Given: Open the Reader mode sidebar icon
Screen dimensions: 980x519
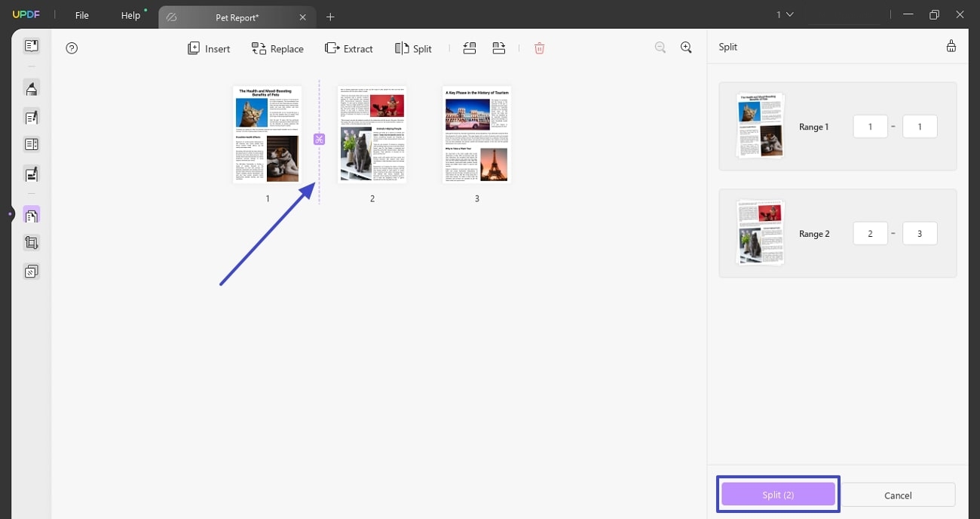Looking at the screenshot, I should point(31,46).
